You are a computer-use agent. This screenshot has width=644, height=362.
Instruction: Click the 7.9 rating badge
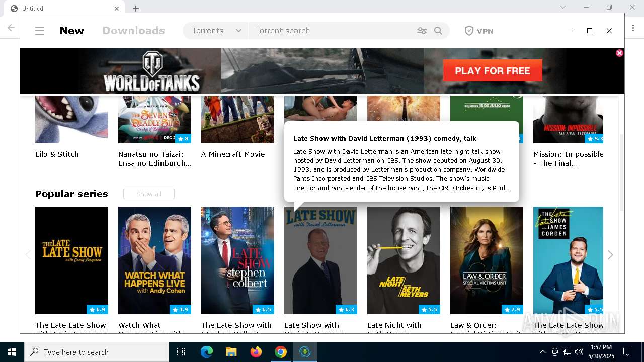(512, 310)
